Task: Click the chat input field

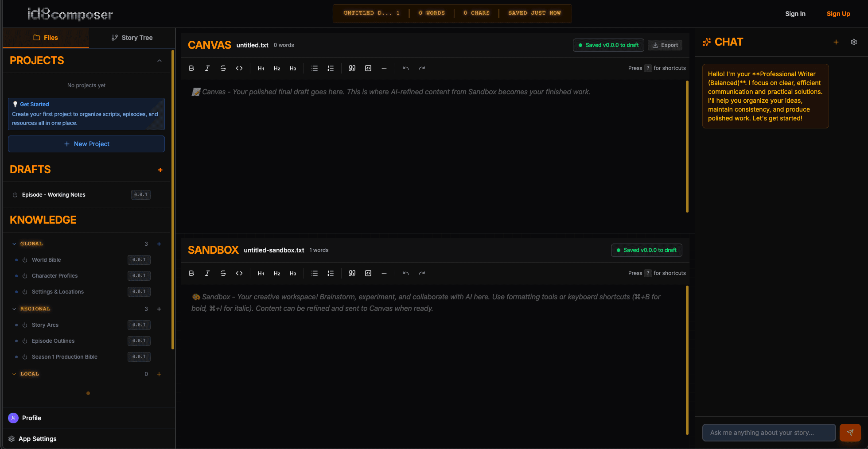Action: tap(769, 433)
